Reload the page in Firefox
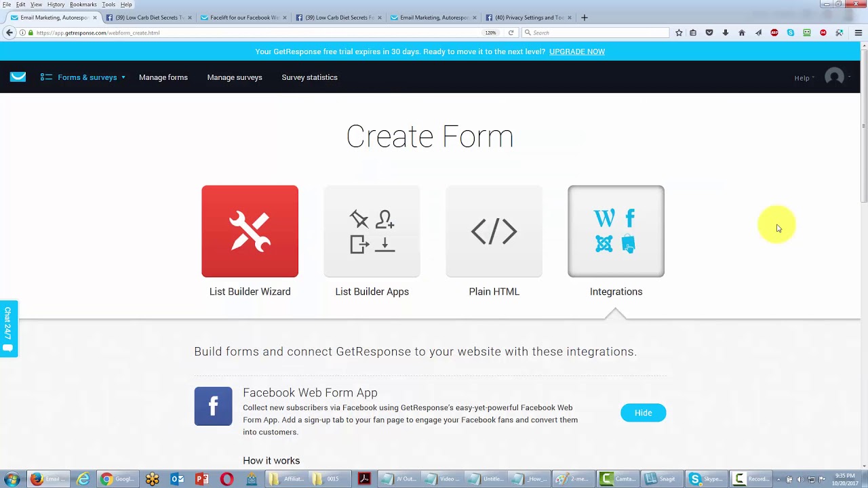Screen dimensions: 868x488 click(x=511, y=33)
